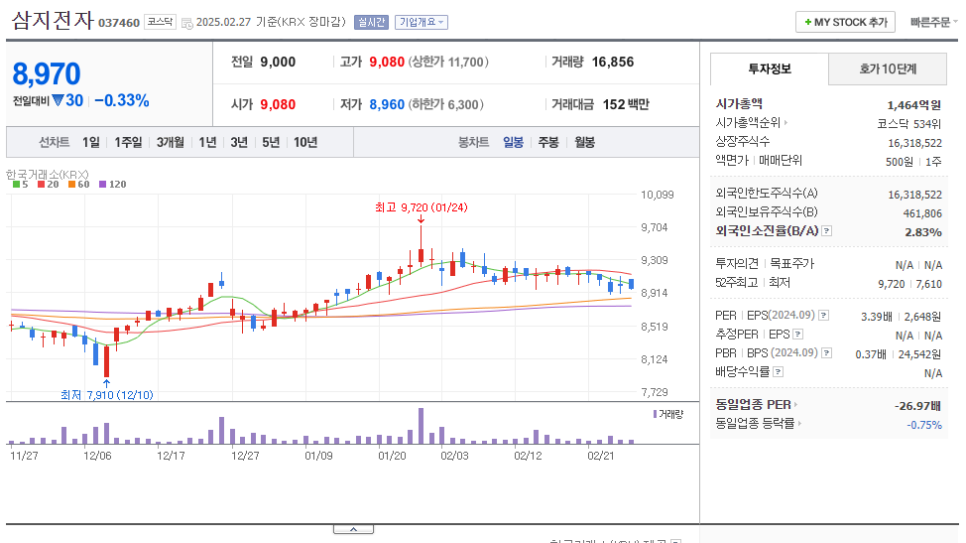Select the 5년 line chart period
This screenshot has height=543, width=966.
pos(270,142)
